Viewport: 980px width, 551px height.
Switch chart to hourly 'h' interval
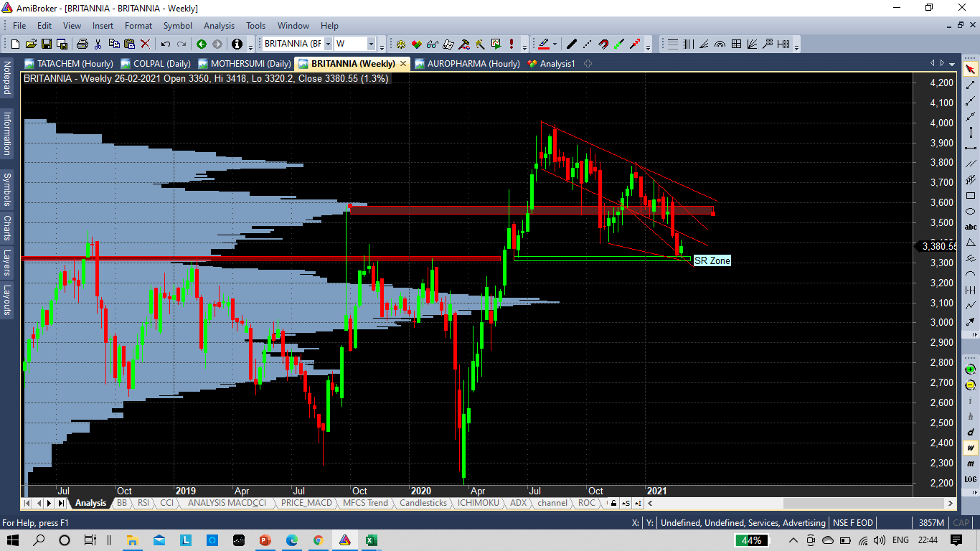tap(971, 416)
